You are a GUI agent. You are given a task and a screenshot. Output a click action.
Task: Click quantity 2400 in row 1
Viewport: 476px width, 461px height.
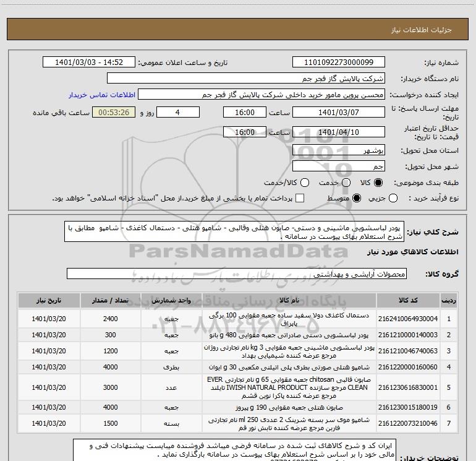111,319
